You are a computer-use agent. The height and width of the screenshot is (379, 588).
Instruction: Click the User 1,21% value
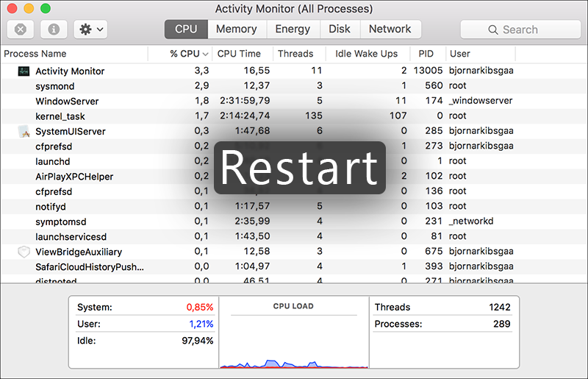(x=201, y=324)
